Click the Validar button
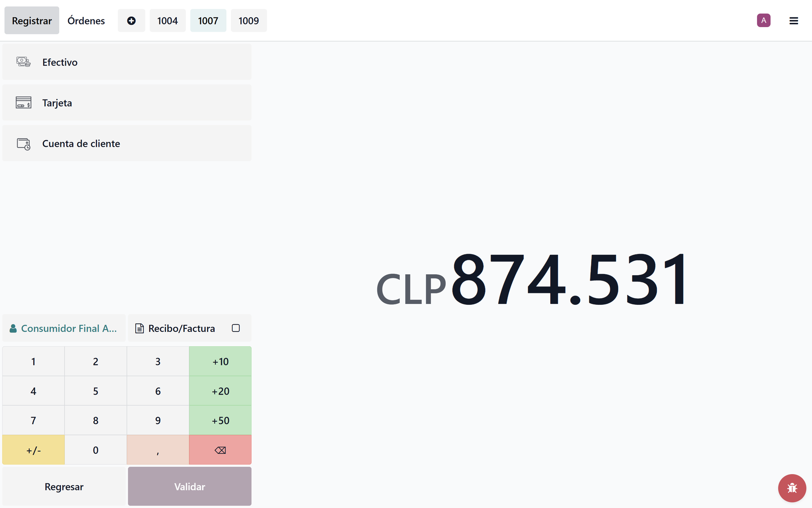Viewport: 812px width, 508px height. [189, 486]
